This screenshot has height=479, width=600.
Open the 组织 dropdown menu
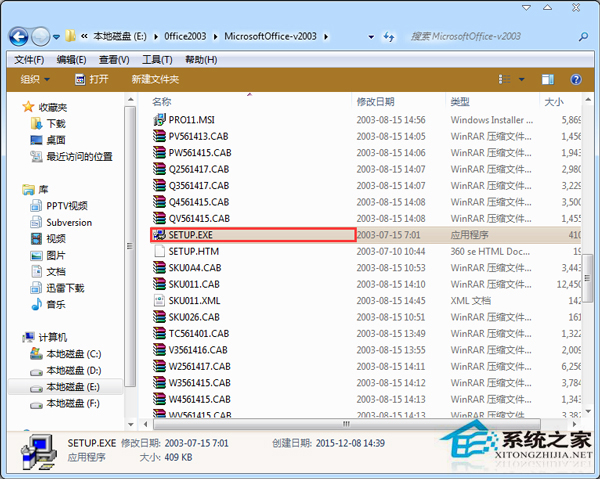coord(35,79)
